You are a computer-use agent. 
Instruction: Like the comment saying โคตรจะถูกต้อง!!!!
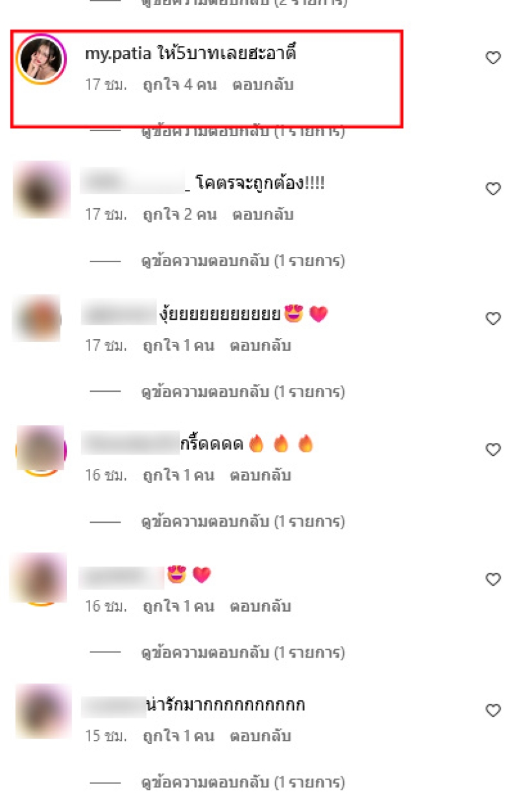493,189
